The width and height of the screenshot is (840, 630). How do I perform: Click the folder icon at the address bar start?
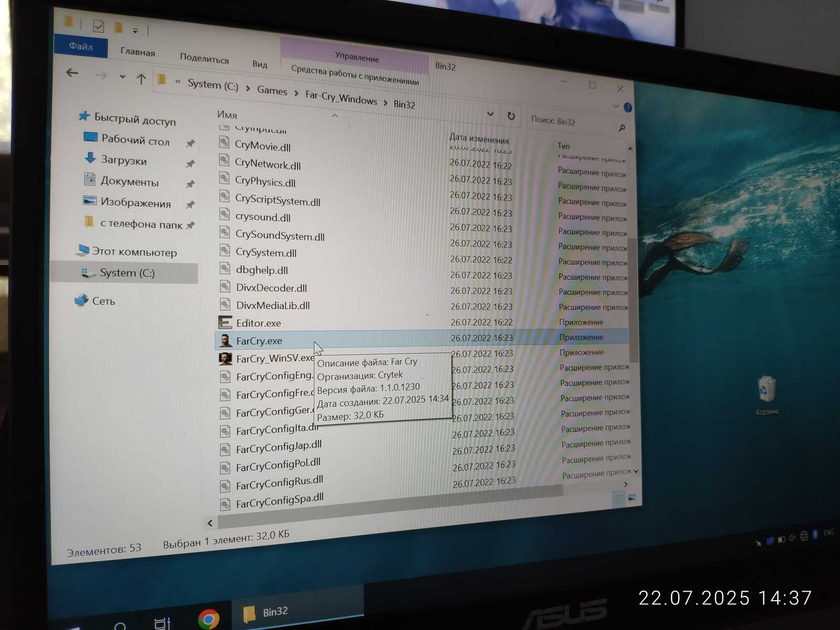point(162,80)
